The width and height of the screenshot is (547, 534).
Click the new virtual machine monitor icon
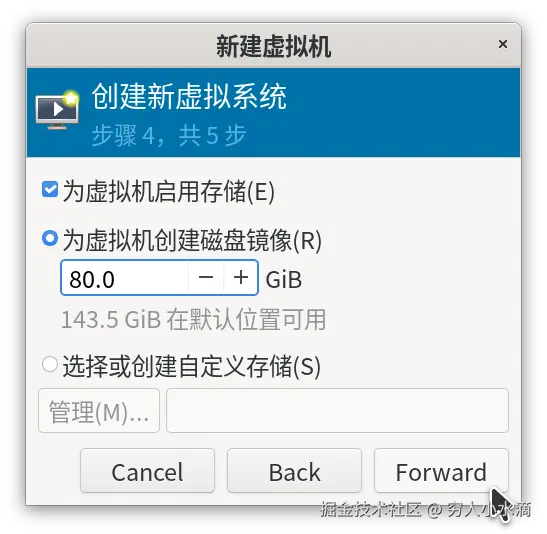pyautogui.click(x=58, y=111)
